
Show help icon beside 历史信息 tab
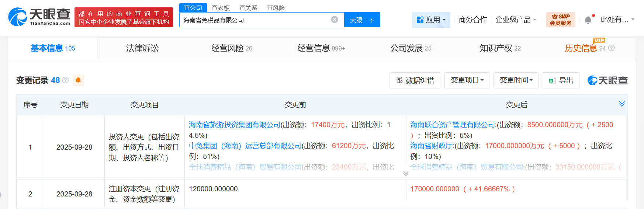point(612,48)
